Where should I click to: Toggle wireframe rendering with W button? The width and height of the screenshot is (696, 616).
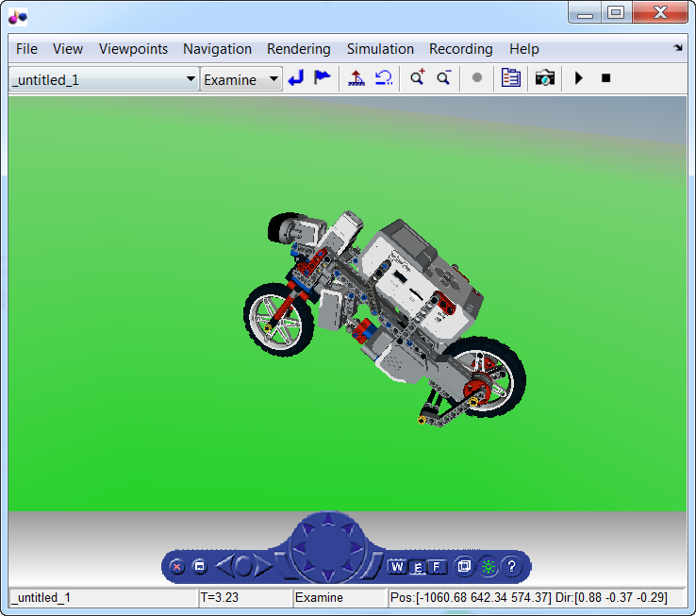tap(397, 567)
